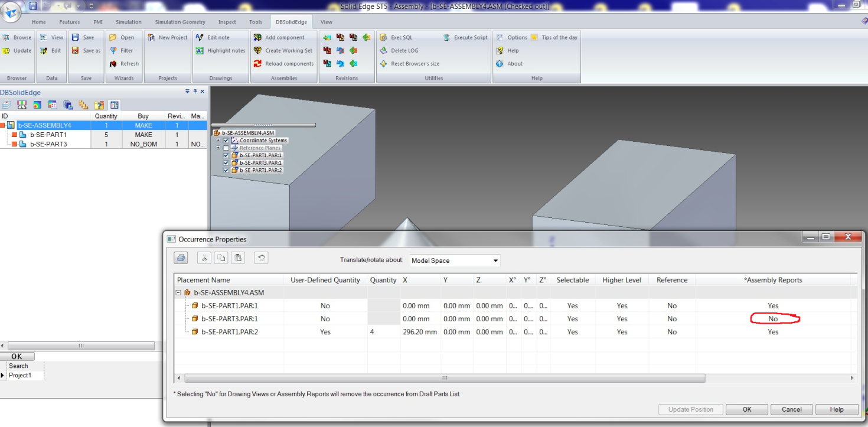Click Add component in the Assemblies group

point(279,38)
